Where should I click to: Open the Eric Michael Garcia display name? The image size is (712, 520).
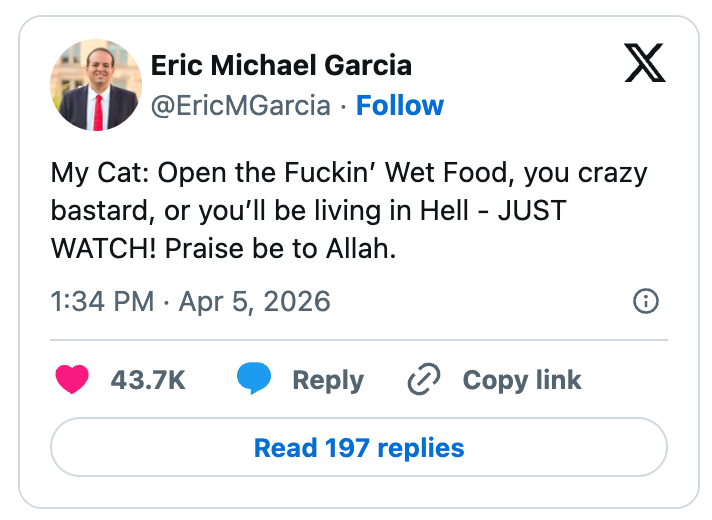[x=280, y=66]
